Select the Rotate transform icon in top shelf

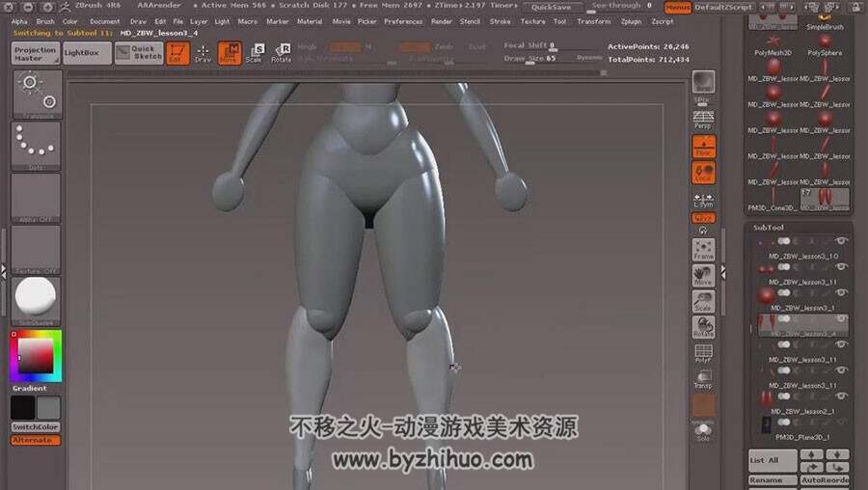[x=282, y=53]
